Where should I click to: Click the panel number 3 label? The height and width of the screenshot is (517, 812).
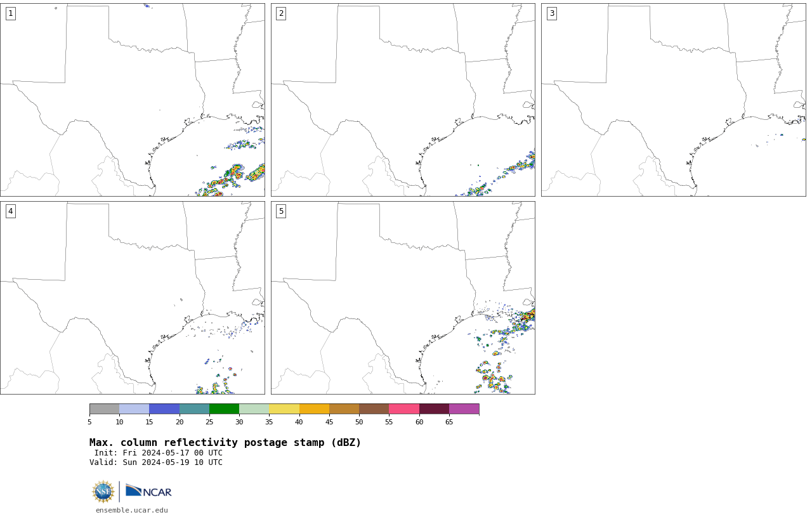tap(552, 13)
